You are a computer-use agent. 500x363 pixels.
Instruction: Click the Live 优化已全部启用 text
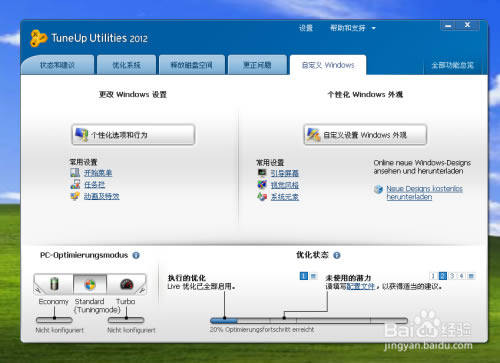202,286
